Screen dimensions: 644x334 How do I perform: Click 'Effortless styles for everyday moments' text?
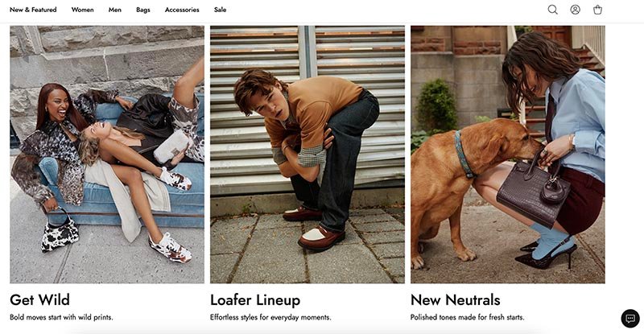tap(270, 317)
